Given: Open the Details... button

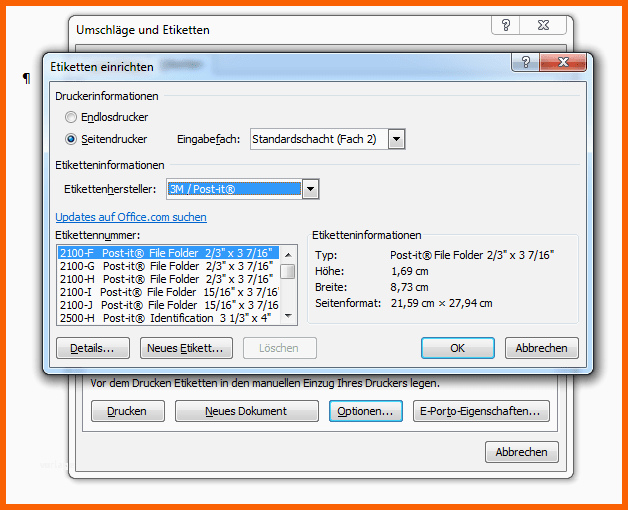Looking at the screenshot, I should pyautogui.click(x=93, y=348).
